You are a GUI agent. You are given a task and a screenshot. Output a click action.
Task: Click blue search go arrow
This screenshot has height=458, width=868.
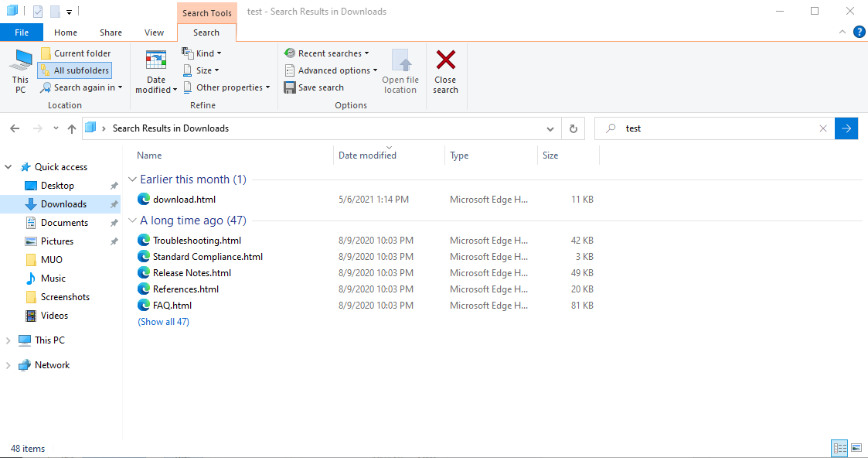pyautogui.click(x=846, y=128)
